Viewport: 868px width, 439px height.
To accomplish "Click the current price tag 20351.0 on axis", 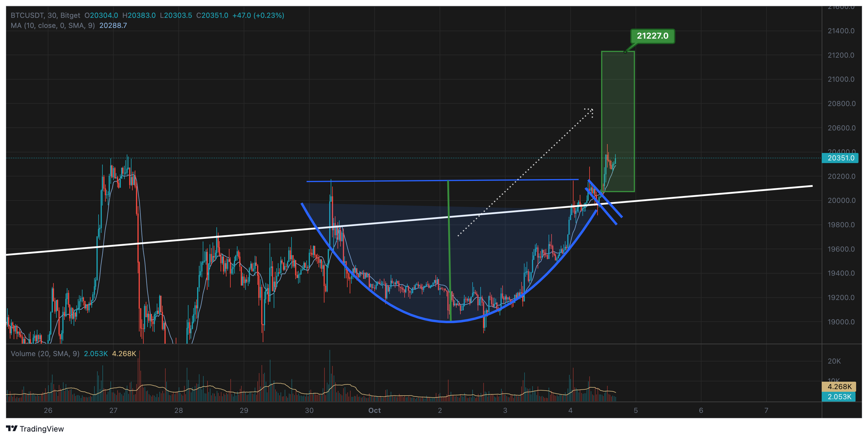I will 840,158.
